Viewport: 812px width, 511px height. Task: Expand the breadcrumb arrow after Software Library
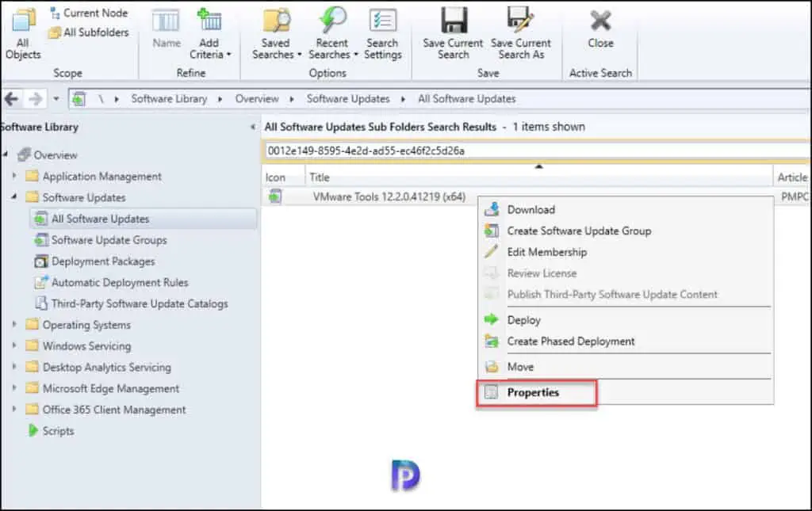click(220, 99)
